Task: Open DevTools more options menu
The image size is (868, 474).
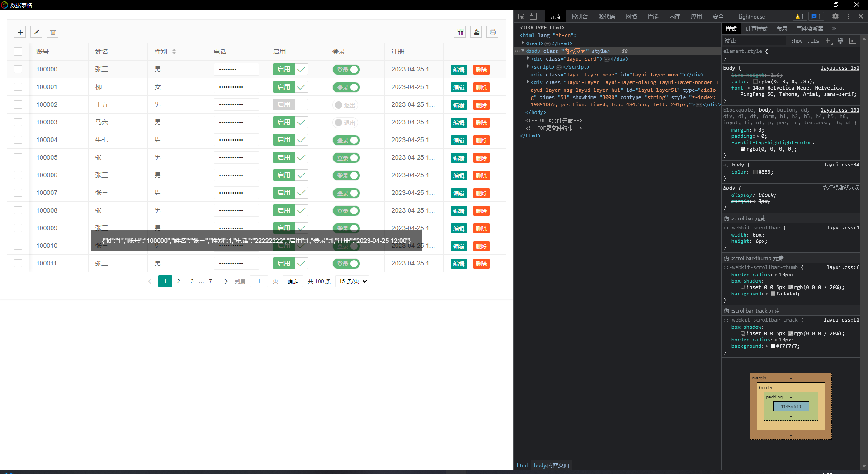Action: (x=848, y=16)
